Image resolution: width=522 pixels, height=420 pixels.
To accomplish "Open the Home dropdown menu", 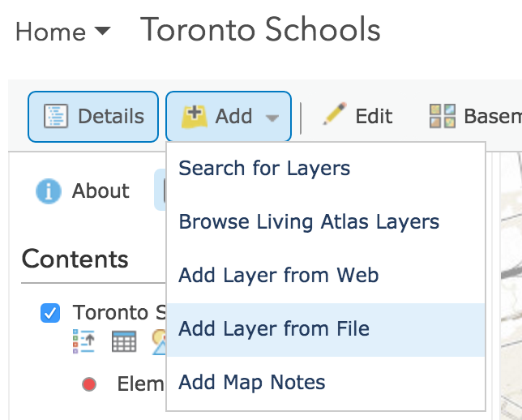I will tap(62, 32).
